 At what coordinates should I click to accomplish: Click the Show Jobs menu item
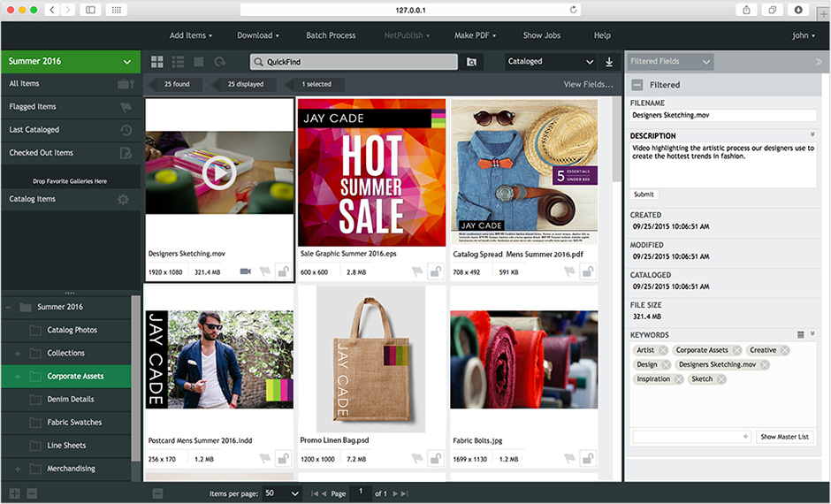[x=542, y=35]
